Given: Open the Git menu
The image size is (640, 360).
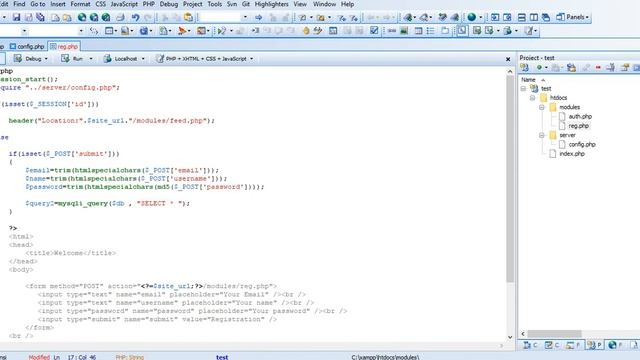Looking at the screenshot, I should coord(246,4).
